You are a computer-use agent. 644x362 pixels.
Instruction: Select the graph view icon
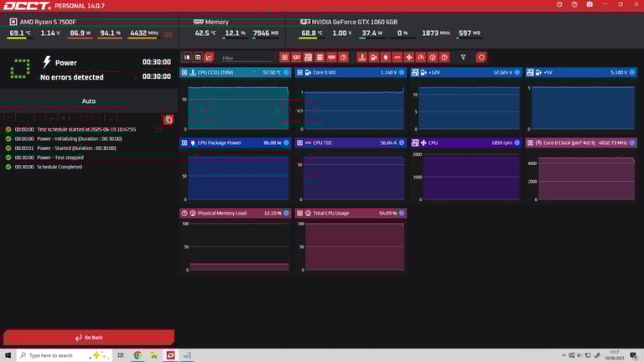(209, 58)
